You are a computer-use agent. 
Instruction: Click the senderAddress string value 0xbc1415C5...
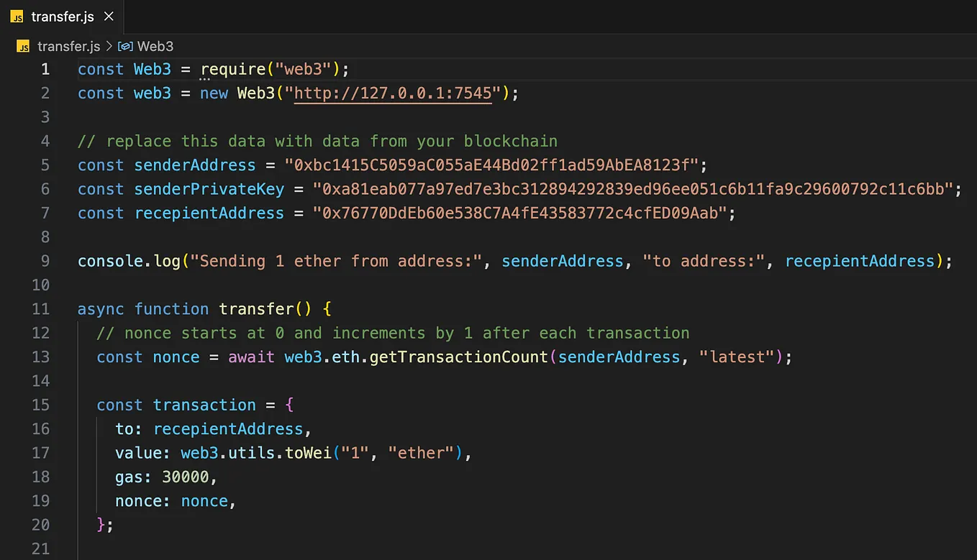(x=493, y=165)
